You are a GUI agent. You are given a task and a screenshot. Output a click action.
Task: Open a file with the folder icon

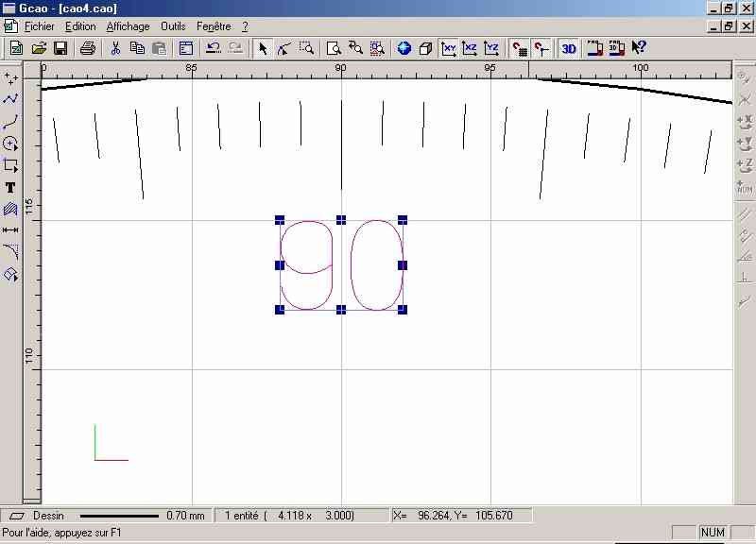coord(39,48)
